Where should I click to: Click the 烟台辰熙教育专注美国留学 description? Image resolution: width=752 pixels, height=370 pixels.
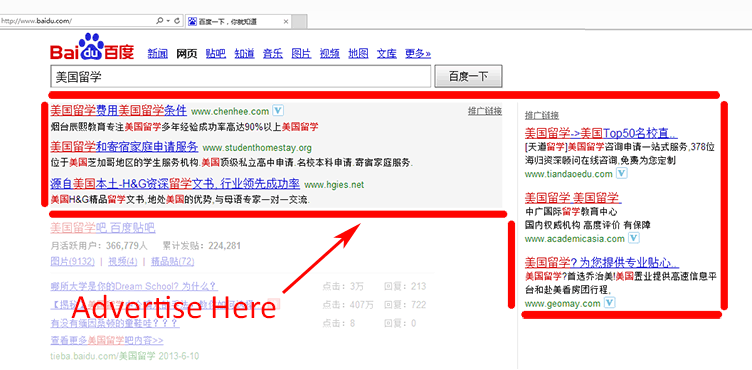[185, 127]
